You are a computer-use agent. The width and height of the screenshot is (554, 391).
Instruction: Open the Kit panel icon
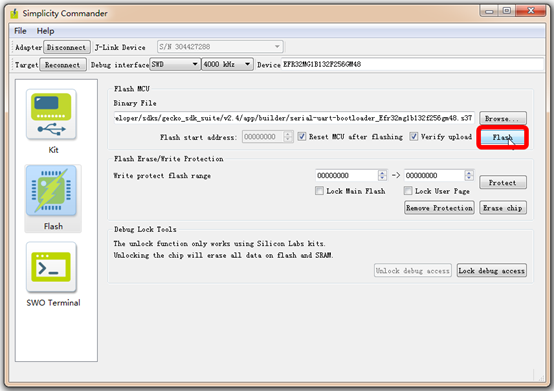tap(51, 115)
